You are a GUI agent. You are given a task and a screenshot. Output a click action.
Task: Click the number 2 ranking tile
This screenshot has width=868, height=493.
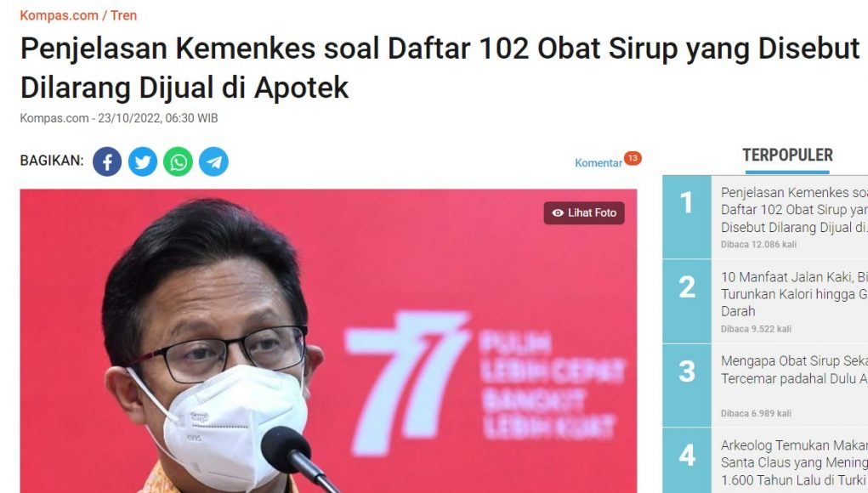point(687,302)
